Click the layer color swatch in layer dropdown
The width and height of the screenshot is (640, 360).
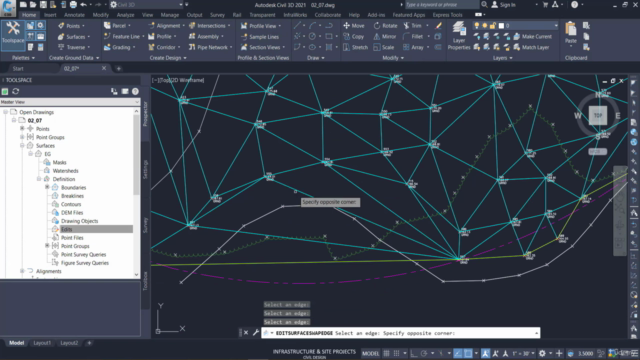click(x=501, y=26)
